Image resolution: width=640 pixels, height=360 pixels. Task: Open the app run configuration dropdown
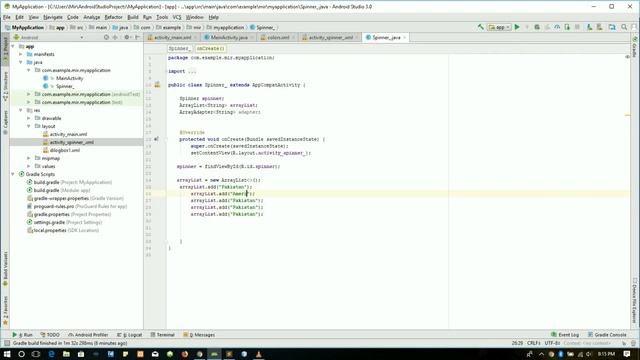499,27
